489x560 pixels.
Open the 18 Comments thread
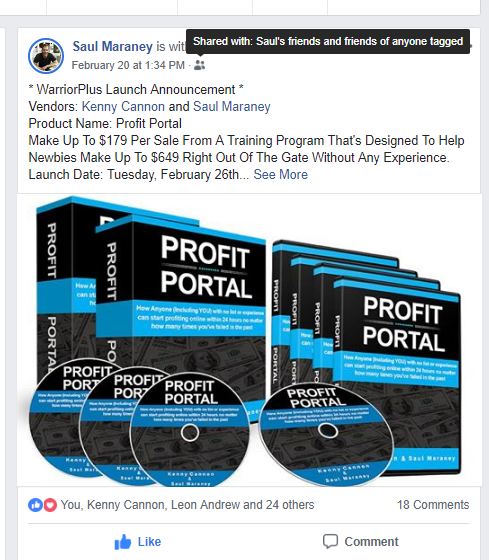pos(433,505)
